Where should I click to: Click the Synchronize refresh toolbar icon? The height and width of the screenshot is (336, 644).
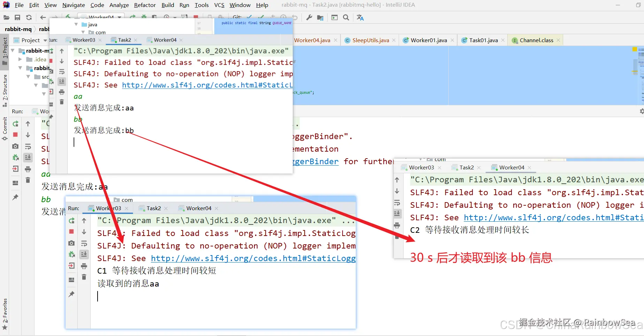point(29,17)
